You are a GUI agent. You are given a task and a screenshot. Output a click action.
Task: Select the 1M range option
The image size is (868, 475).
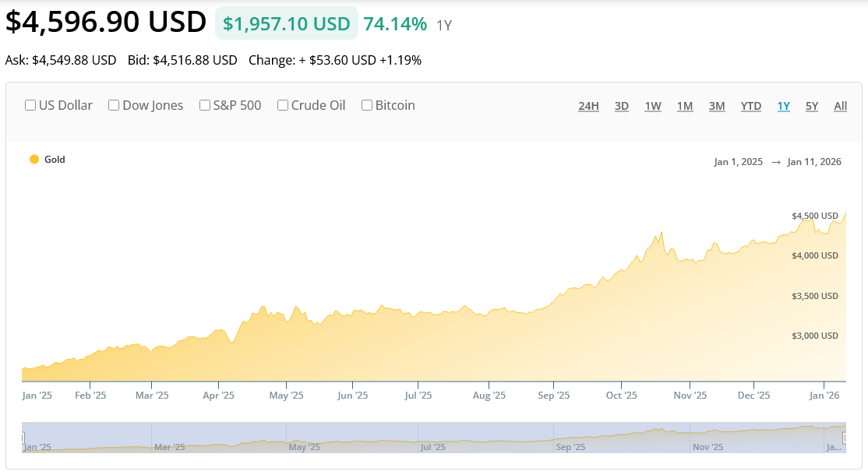coord(685,106)
